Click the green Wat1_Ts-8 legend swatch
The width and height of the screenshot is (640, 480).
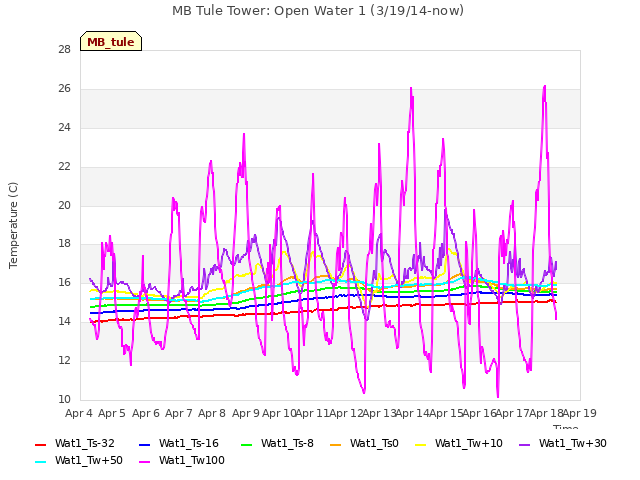point(247,444)
